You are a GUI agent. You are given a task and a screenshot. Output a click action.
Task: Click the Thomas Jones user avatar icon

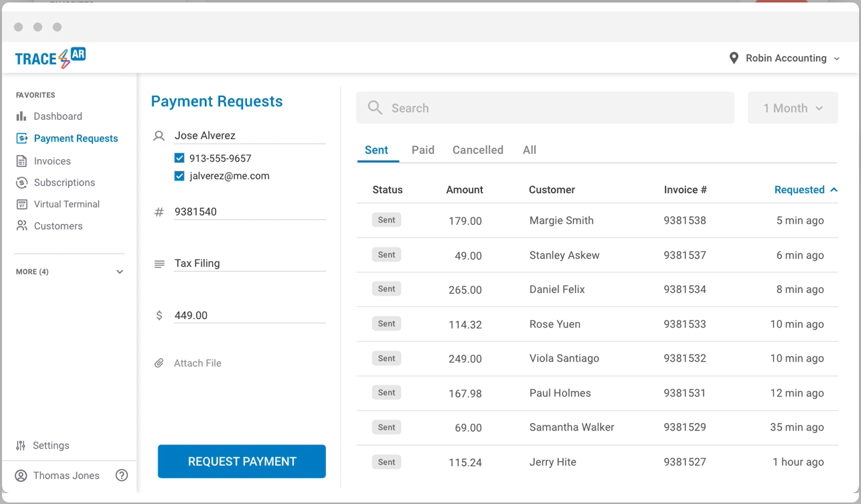(21, 476)
